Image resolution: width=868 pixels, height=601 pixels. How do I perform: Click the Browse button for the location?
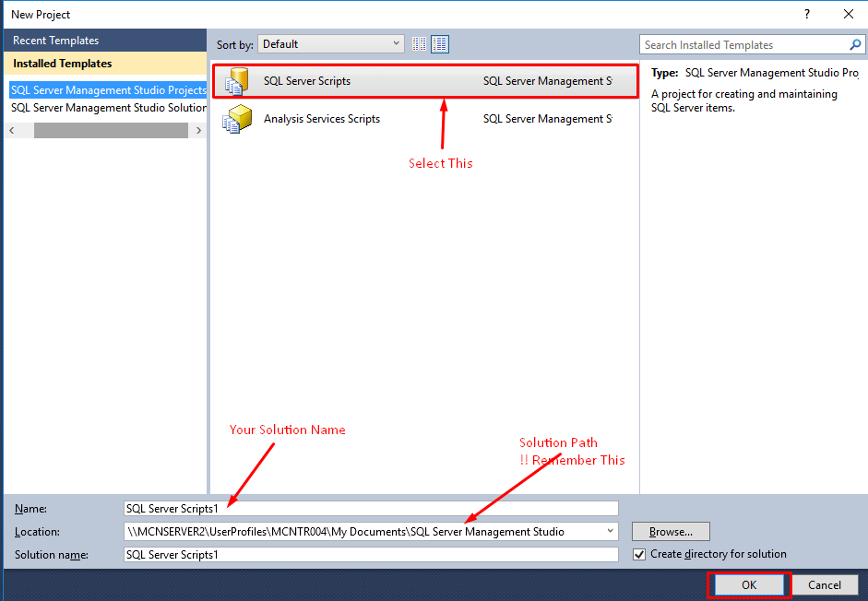tap(670, 531)
